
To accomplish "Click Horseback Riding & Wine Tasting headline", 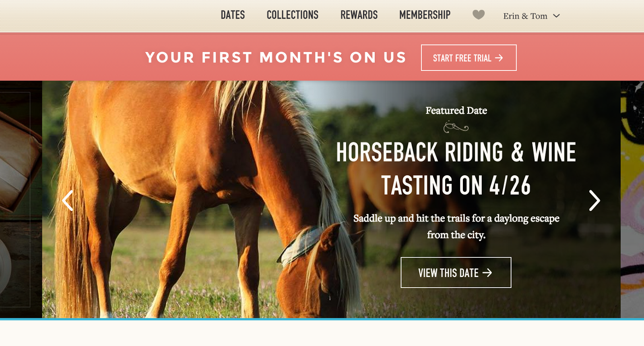I will [x=456, y=169].
